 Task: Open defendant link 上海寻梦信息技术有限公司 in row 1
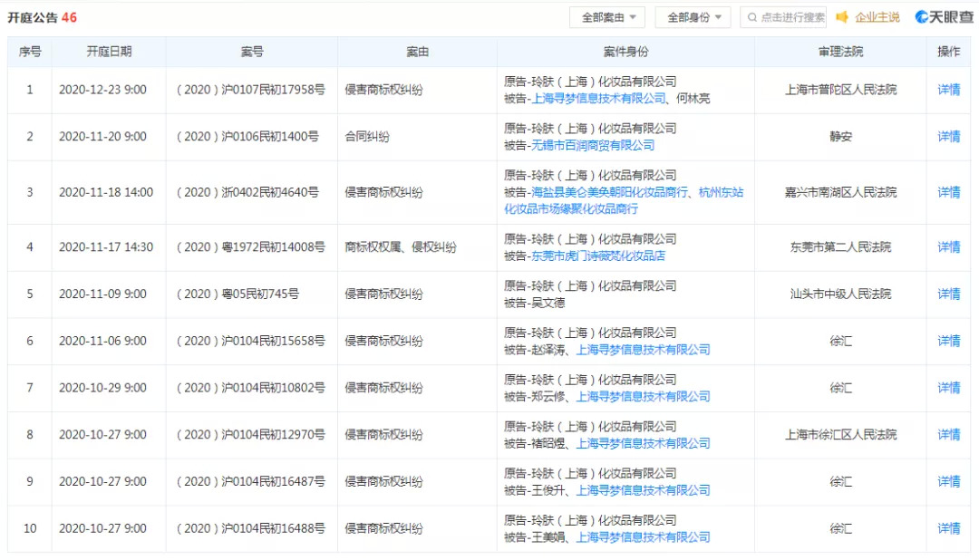(598, 99)
